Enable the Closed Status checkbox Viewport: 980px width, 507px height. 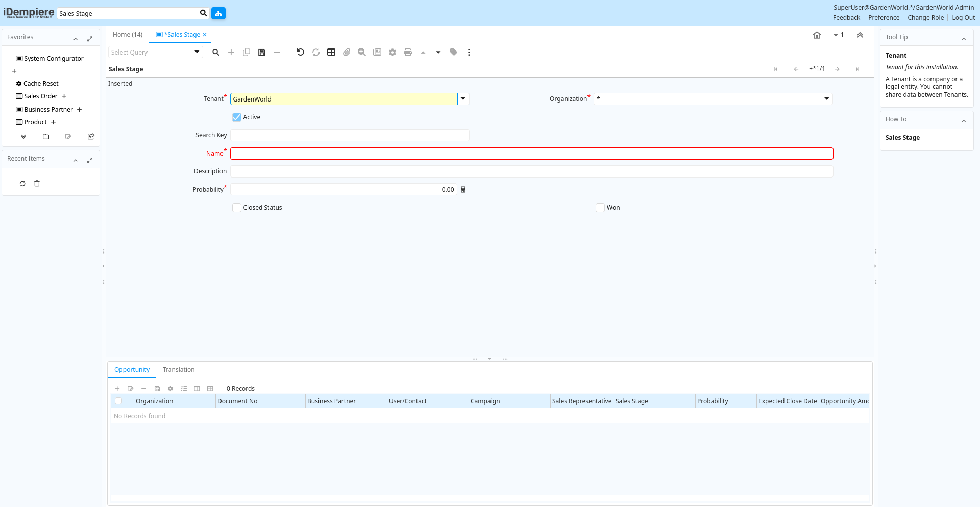[x=237, y=208]
